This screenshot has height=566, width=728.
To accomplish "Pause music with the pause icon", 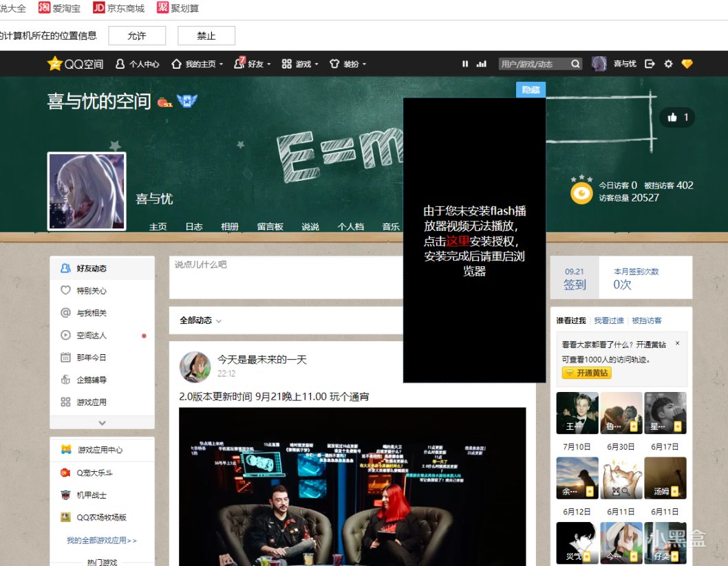I will coord(465,64).
